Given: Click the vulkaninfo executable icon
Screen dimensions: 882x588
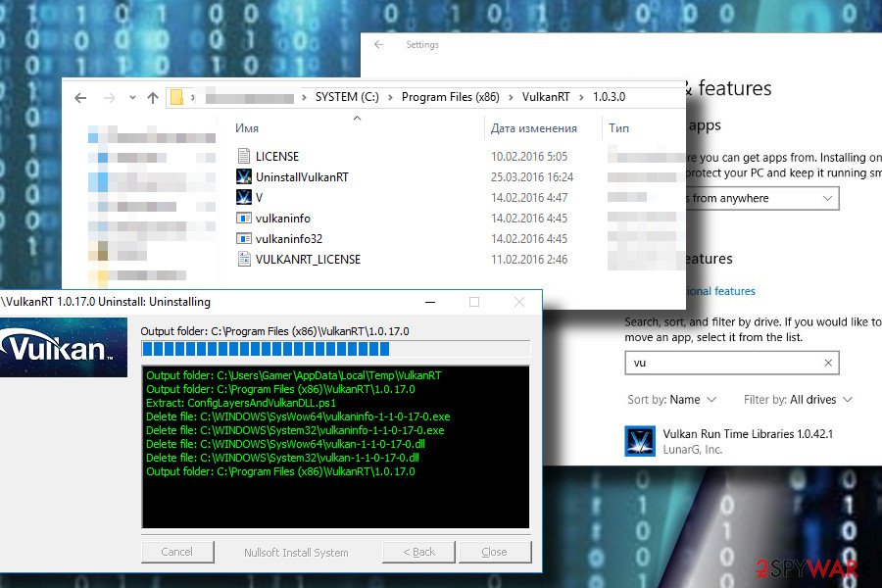Looking at the screenshot, I should [x=244, y=218].
